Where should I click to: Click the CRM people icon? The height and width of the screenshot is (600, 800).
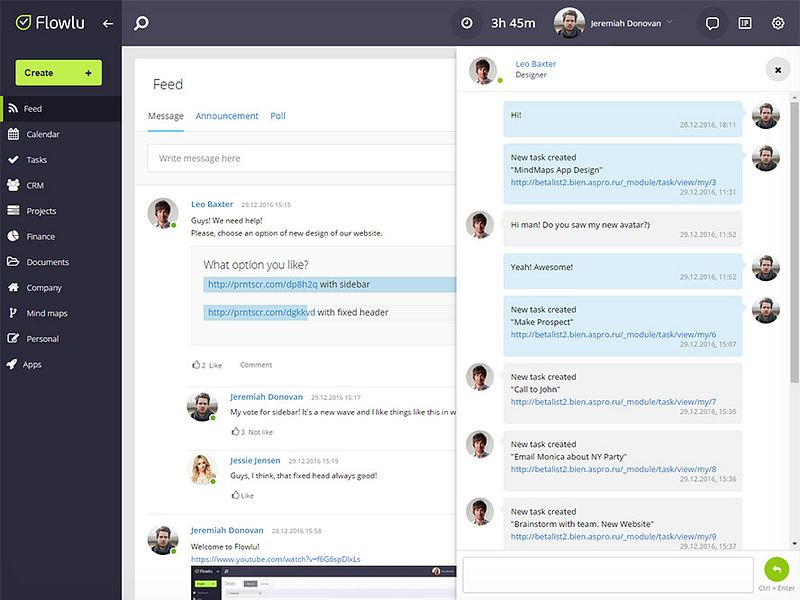pos(13,185)
